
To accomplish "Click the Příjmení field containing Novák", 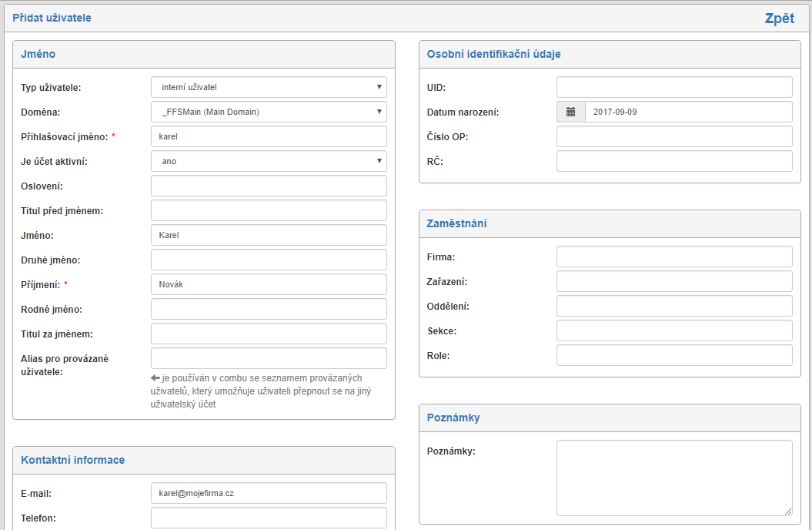I will (269, 284).
